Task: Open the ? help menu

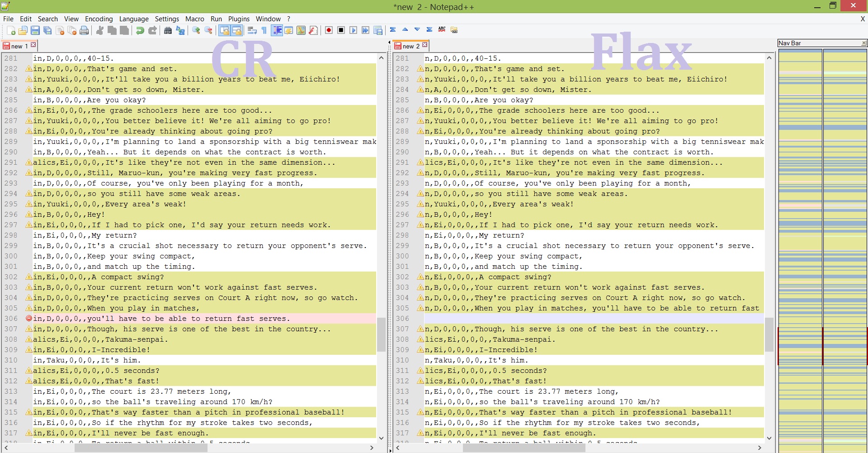Action: (288, 19)
